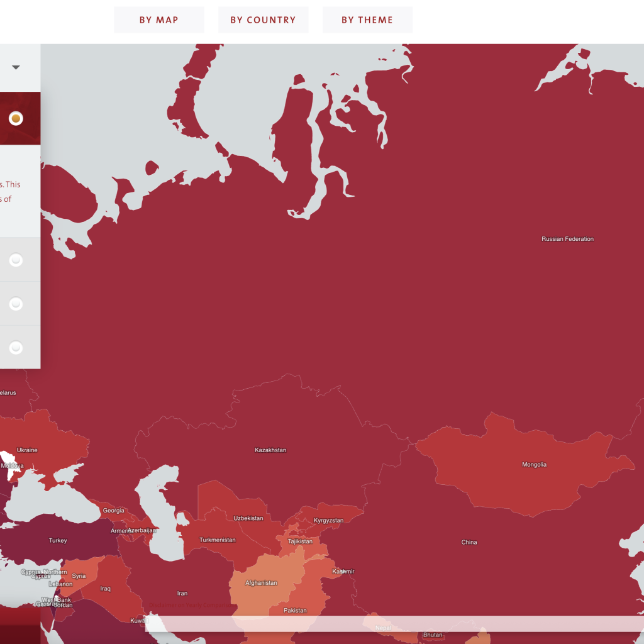Screen dimensions: 644x644
Task: Select Turkey on the map
Action: 58,541
